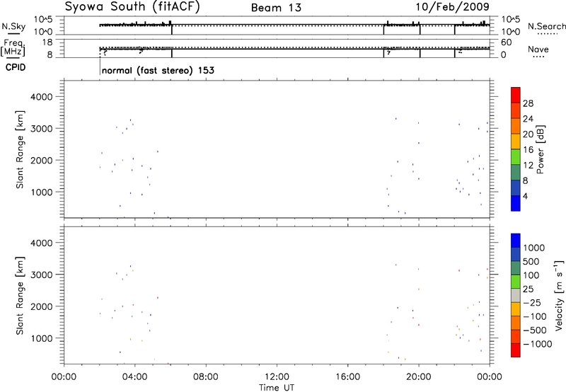Click the "12:00" time tick label

click(277, 377)
